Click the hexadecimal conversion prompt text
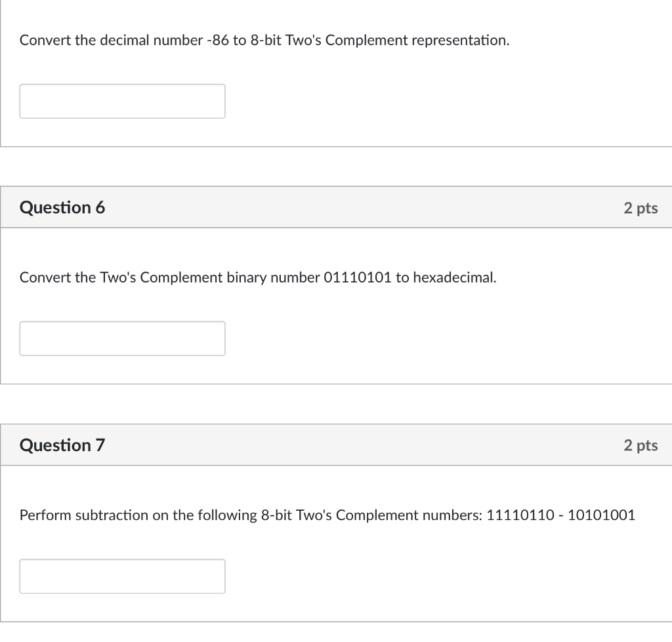672x642 pixels. pyautogui.click(x=258, y=277)
